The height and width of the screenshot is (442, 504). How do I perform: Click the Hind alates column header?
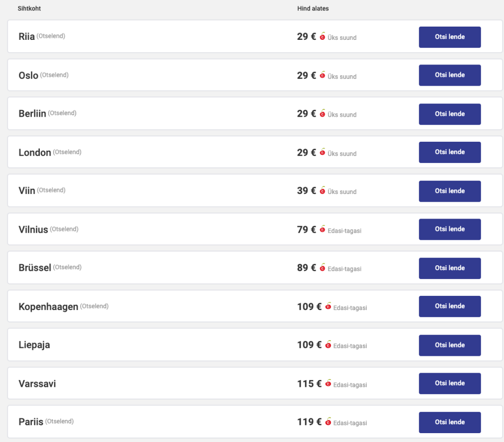[313, 8]
